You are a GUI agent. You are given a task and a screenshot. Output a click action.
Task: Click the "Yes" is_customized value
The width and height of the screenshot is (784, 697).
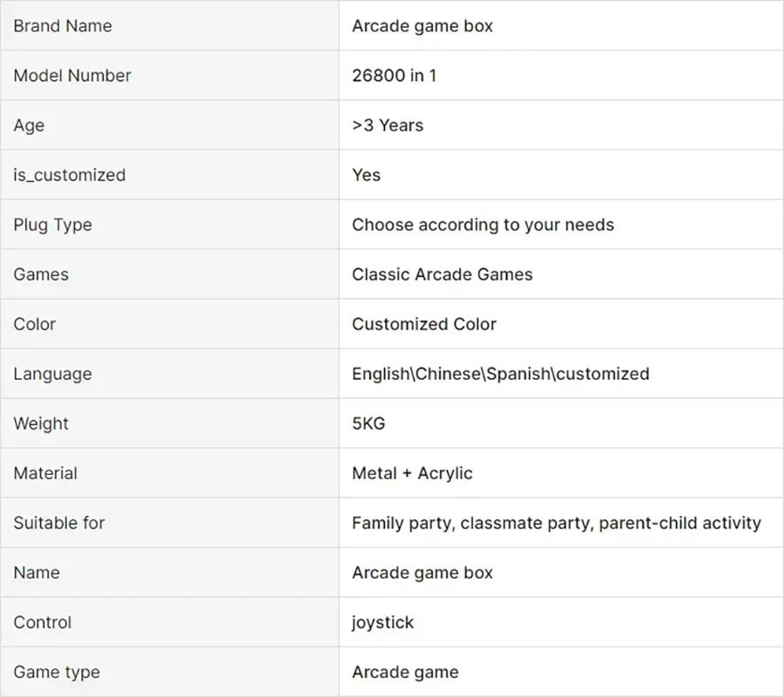click(367, 175)
